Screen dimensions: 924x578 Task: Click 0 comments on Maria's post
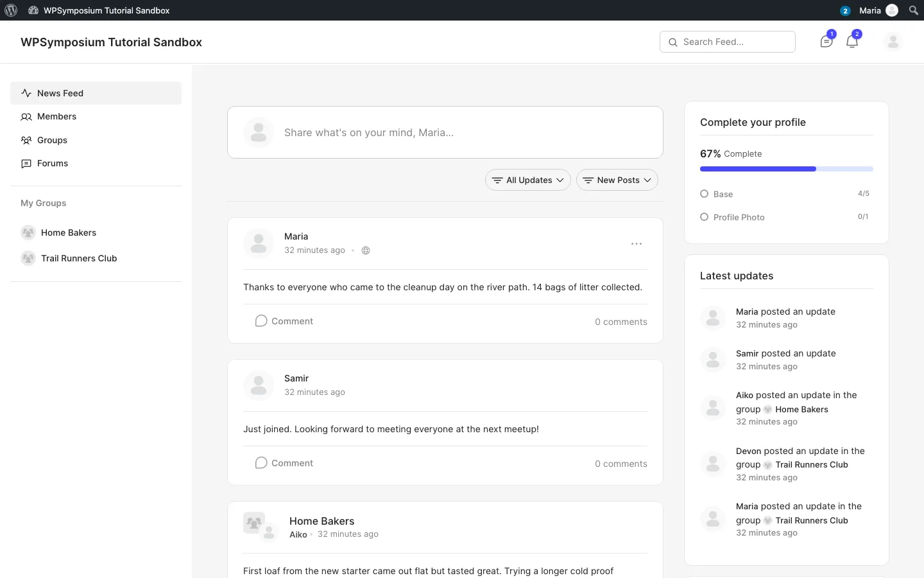point(620,322)
